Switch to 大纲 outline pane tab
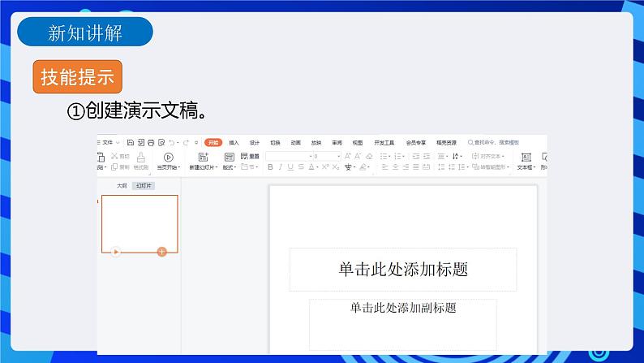Viewport: 644px width, 363px height. click(122, 186)
